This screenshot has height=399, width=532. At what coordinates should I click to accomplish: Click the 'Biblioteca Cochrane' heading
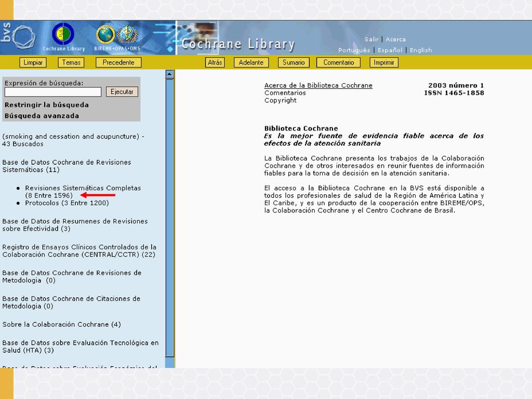pos(301,128)
